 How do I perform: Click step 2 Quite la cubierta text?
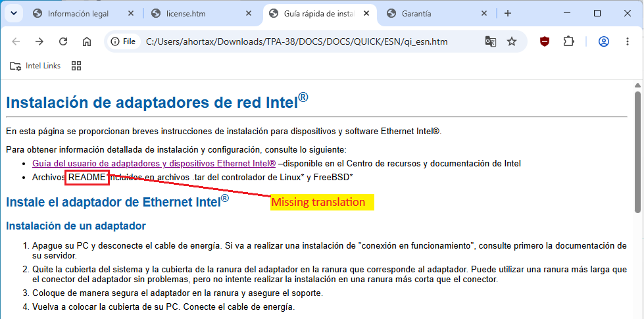coord(330,275)
